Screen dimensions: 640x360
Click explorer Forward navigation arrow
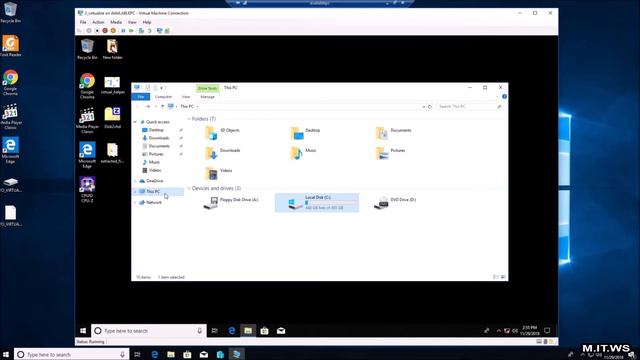click(148, 107)
